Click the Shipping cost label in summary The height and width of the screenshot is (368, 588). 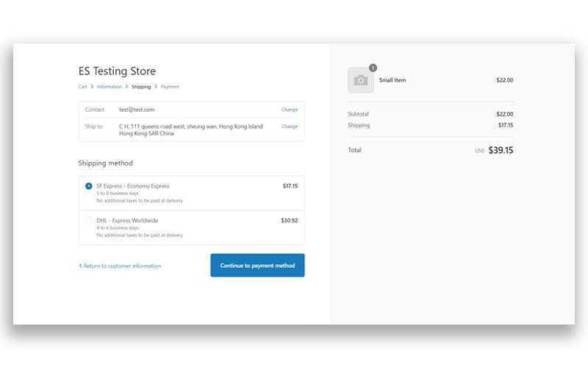point(359,125)
